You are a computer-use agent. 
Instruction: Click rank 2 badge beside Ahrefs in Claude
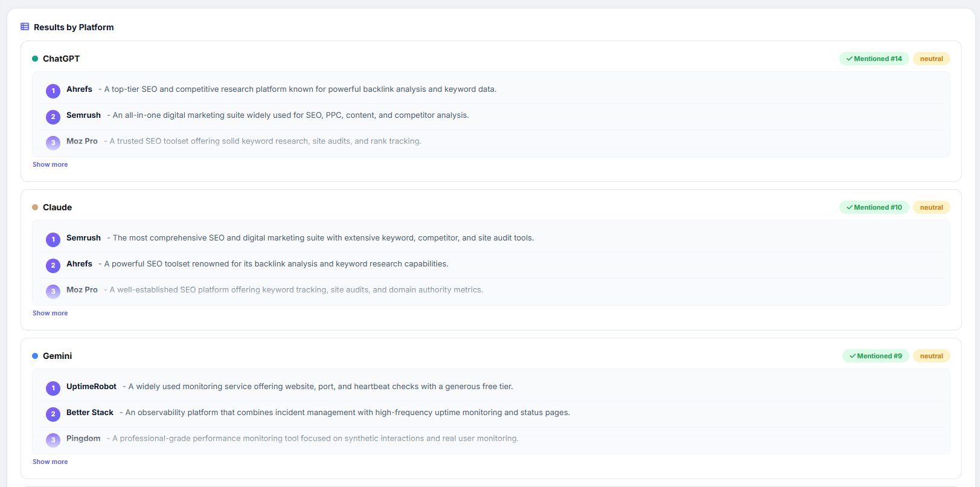(53, 265)
